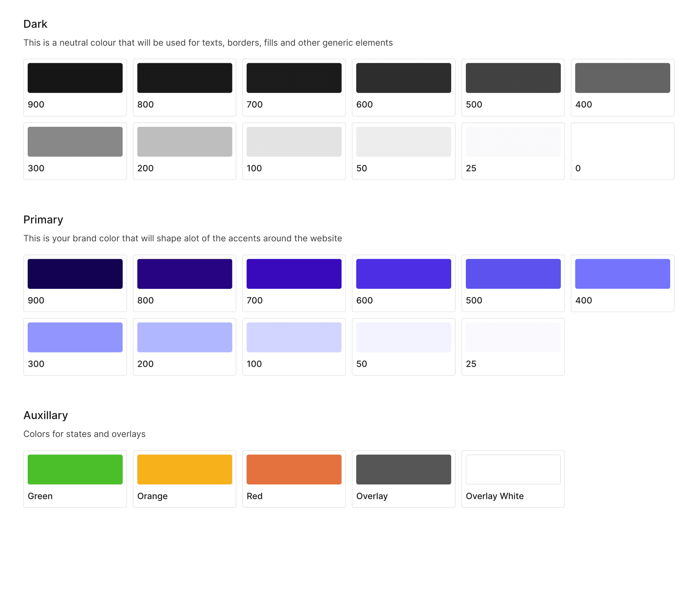Click the Primary 300 lavender swatch
This screenshot has width=700, height=589.
click(75, 337)
